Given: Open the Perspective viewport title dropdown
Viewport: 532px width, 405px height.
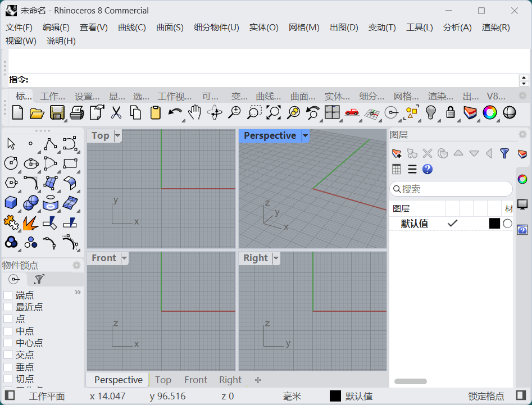Looking at the screenshot, I should pyautogui.click(x=305, y=135).
